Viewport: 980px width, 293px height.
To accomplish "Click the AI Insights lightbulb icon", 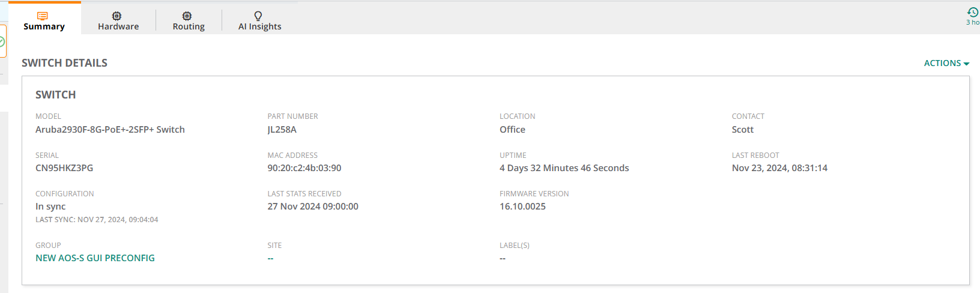I will [258, 16].
